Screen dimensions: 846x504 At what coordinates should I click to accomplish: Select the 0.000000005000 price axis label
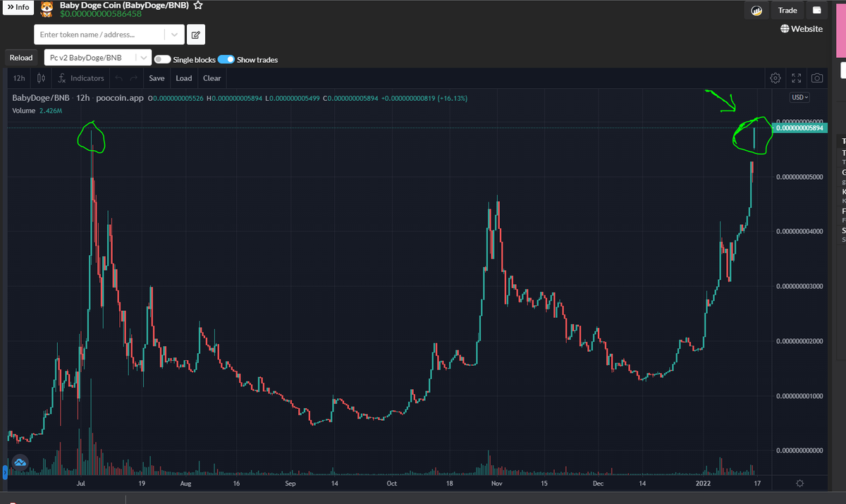pyautogui.click(x=799, y=176)
